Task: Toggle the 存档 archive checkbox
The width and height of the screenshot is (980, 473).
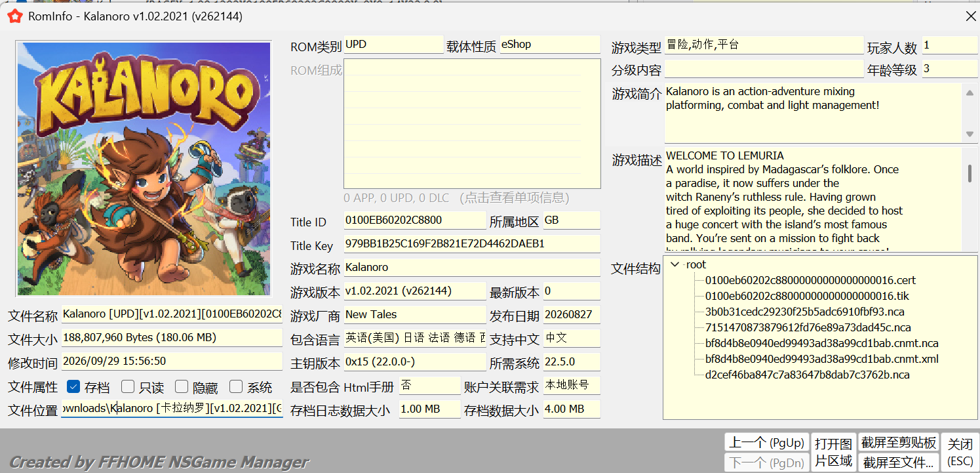Action: (73, 386)
